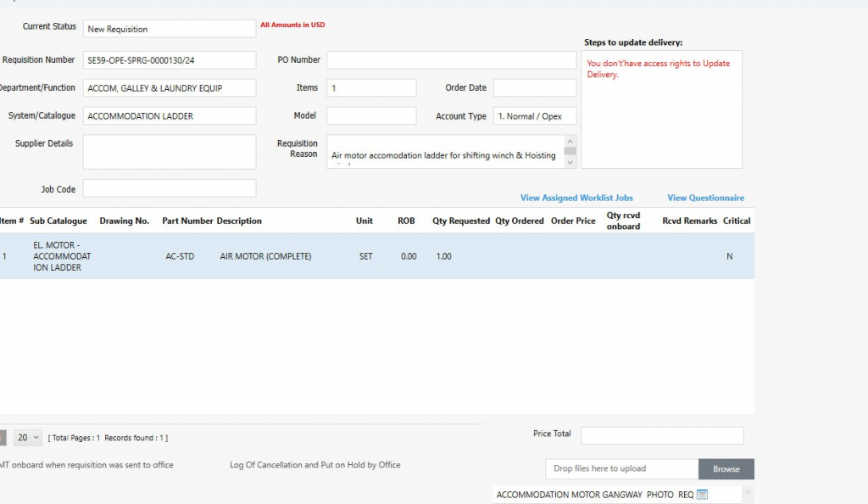Open the ACCOMMODATION MOTOR GANGWAY PHOTO attachment icon
The height and width of the screenshot is (504, 868).
click(702, 495)
